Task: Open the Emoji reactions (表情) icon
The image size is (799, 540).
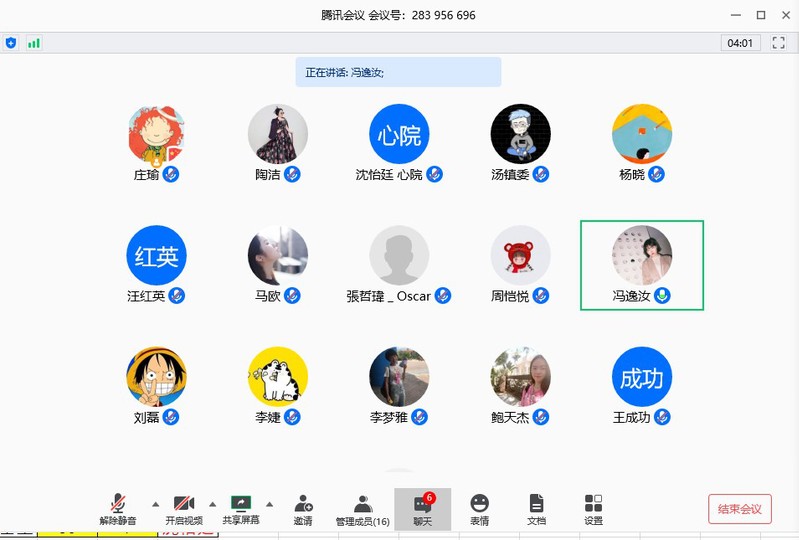Action: [479, 508]
